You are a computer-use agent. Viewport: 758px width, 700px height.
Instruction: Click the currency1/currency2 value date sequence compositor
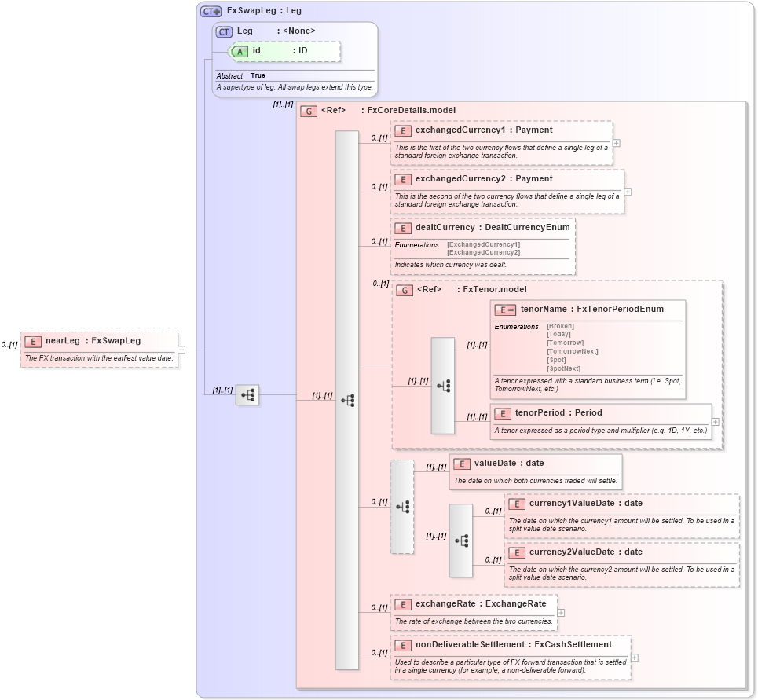(x=461, y=541)
